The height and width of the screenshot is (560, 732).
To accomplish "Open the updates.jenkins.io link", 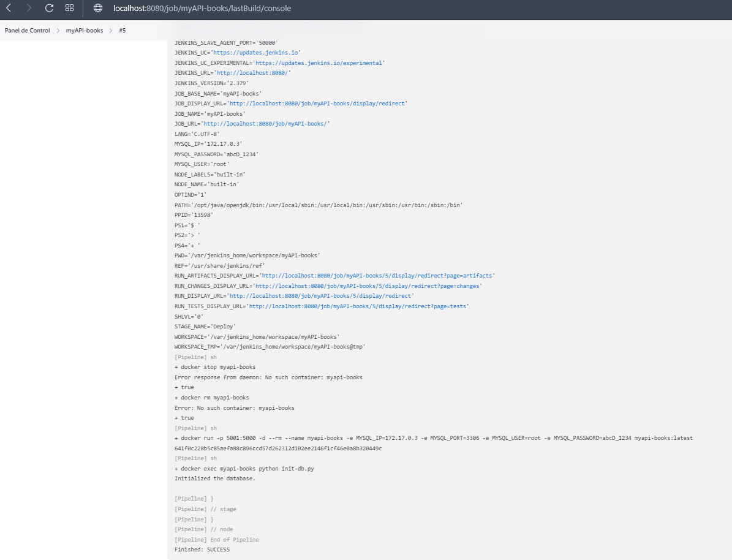I will click(x=255, y=52).
